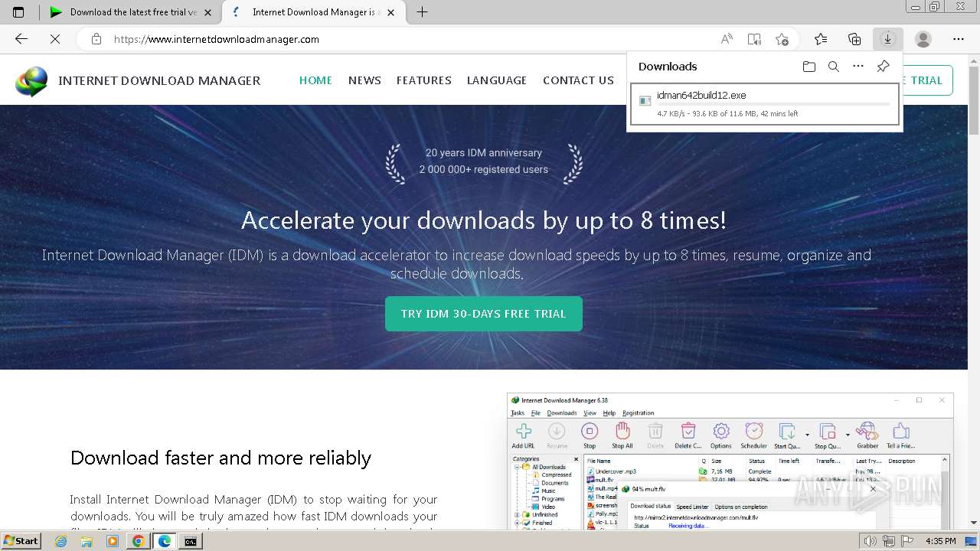The image size is (980, 551).
Task: Open LANGUAGE menu item
Action: point(497,80)
